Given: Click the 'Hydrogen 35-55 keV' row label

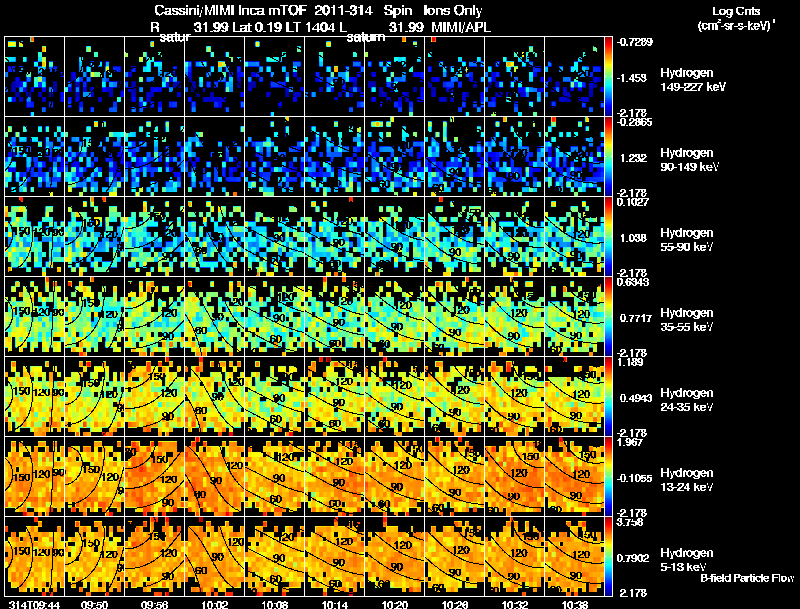Looking at the screenshot, I should [x=687, y=320].
